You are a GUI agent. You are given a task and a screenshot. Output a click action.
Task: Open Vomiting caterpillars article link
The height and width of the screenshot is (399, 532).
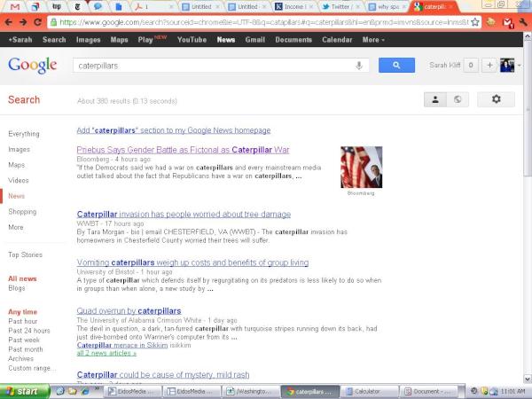[x=192, y=262]
